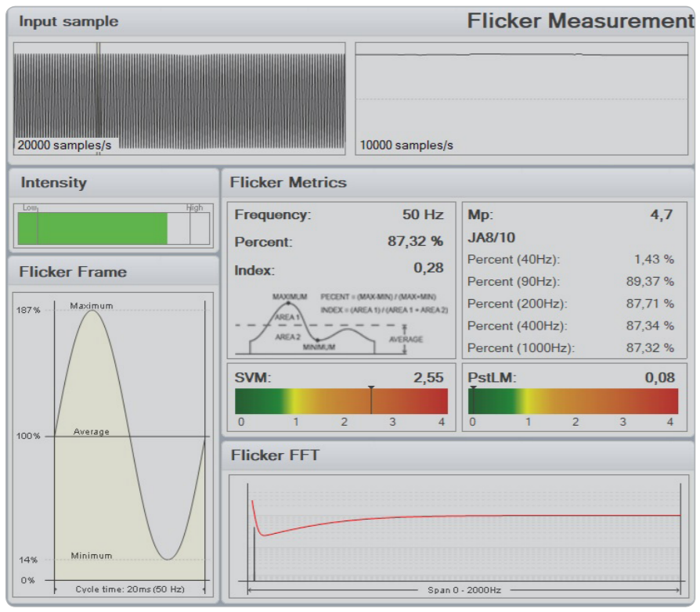The width and height of the screenshot is (700, 612).
Task: Click the Cycle time: 20ms (50 Hz) caption
Action: click(130, 589)
